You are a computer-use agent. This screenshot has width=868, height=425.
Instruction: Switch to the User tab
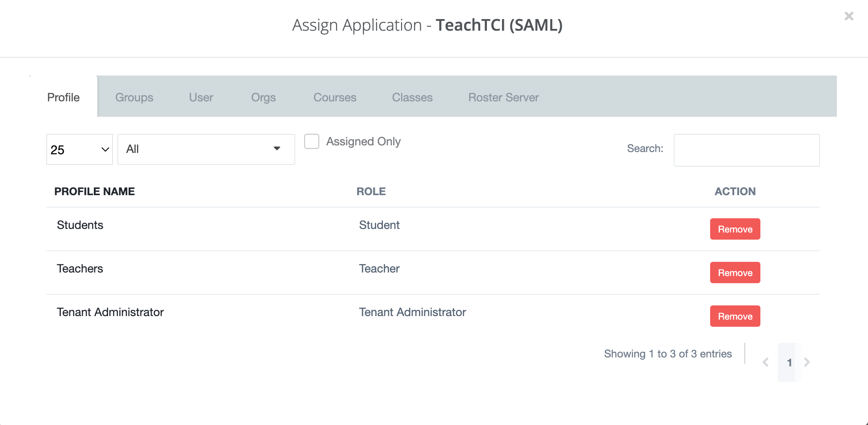point(201,97)
